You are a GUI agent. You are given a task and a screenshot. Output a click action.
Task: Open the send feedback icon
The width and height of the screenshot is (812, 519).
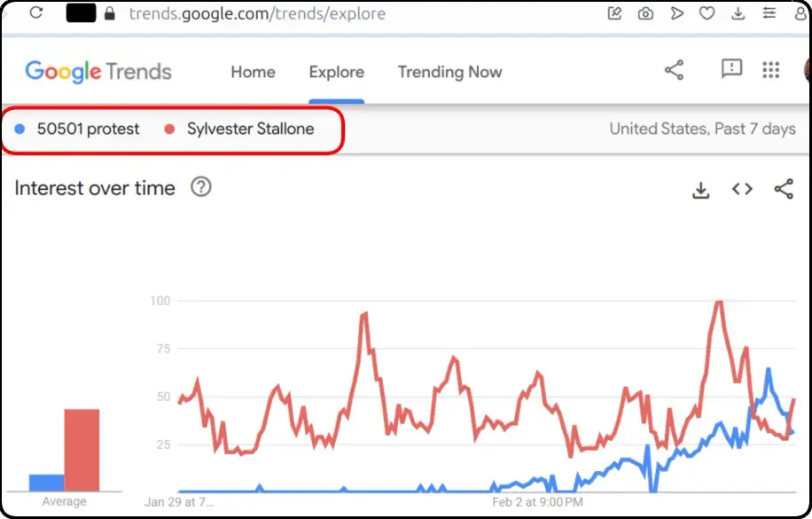pyautogui.click(x=731, y=69)
